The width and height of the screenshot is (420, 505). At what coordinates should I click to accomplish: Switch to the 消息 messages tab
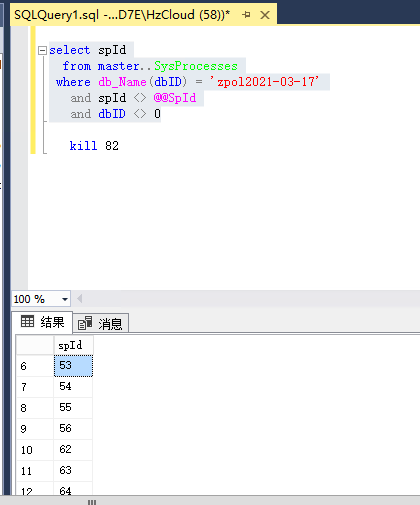click(x=101, y=323)
